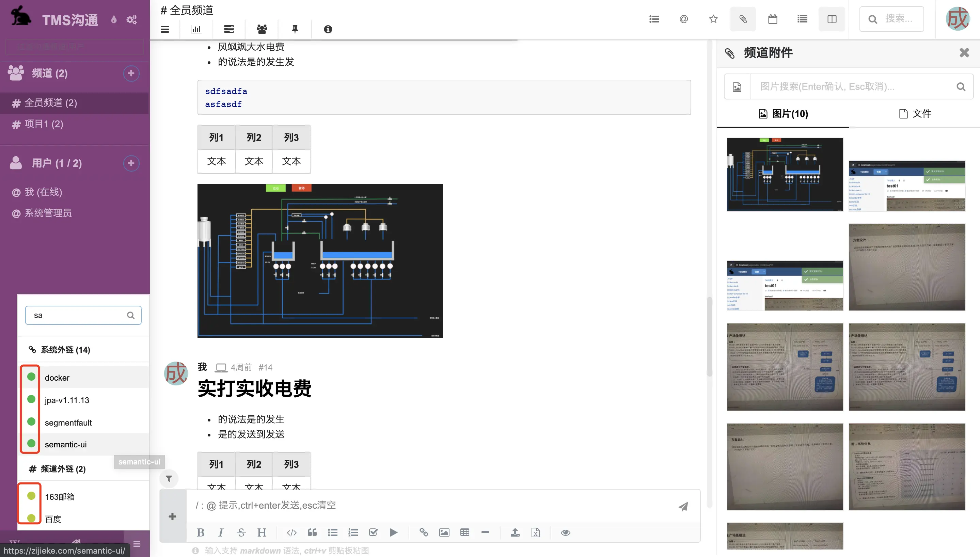The image size is (980, 557).
Task: Apply strikethrough in the editor toolbar
Action: point(241,532)
